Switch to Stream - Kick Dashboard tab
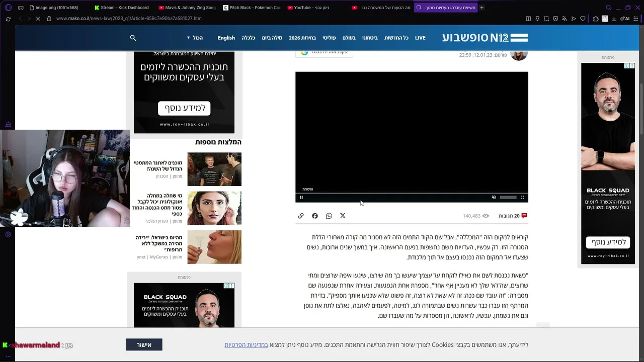 [x=122, y=8]
